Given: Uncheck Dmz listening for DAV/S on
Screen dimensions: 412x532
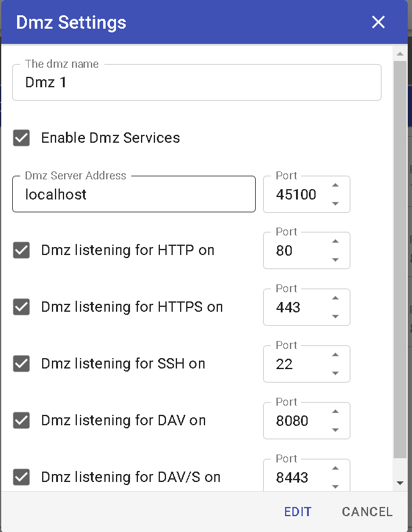Looking at the screenshot, I should [x=21, y=477].
